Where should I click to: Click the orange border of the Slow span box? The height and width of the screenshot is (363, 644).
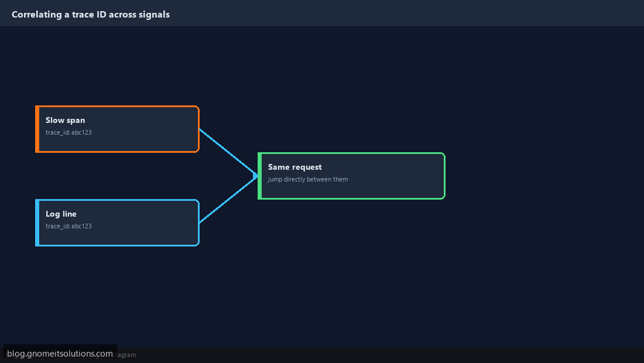point(118,107)
